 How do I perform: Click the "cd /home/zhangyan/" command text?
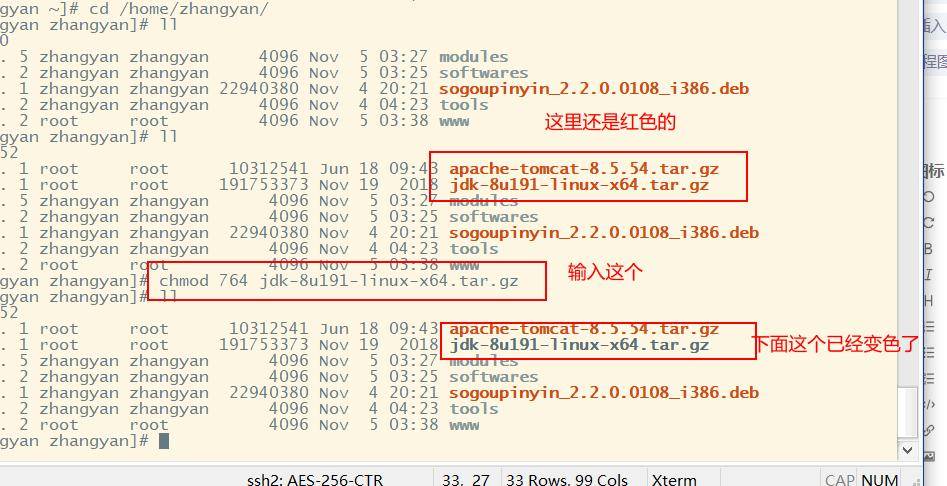pos(179,8)
